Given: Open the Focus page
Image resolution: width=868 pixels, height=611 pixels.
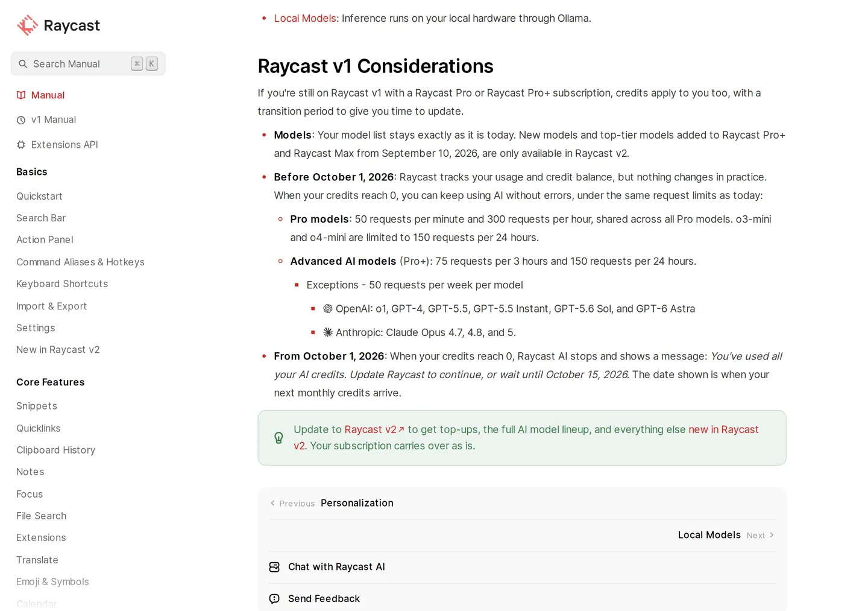Looking at the screenshot, I should point(30,495).
